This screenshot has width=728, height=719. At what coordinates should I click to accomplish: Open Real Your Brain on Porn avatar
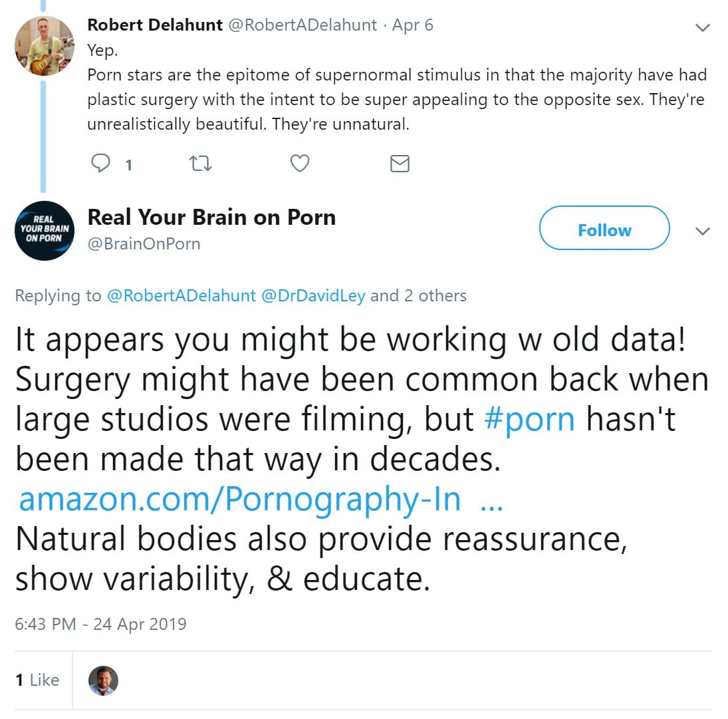[44, 230]
